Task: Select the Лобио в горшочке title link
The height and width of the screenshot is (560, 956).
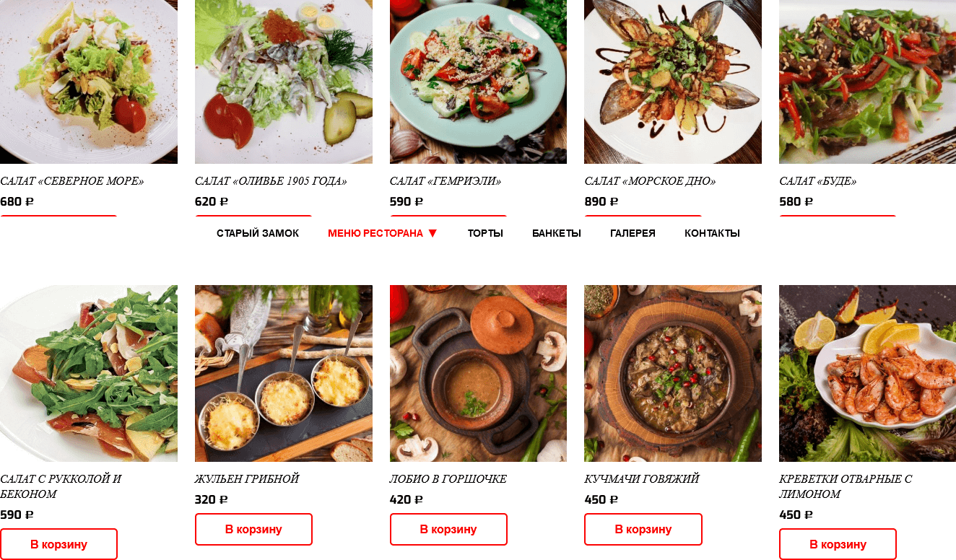Action: coord(448,479)
